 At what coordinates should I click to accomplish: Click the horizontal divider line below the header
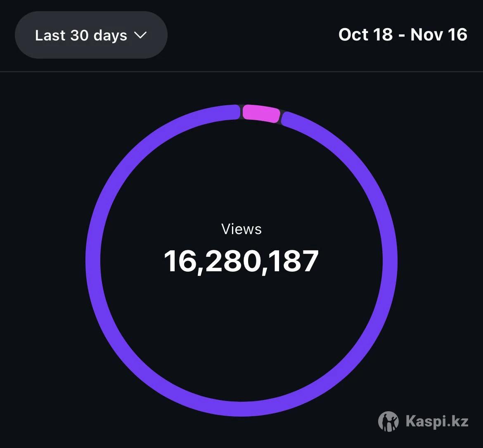coord(241,72)
